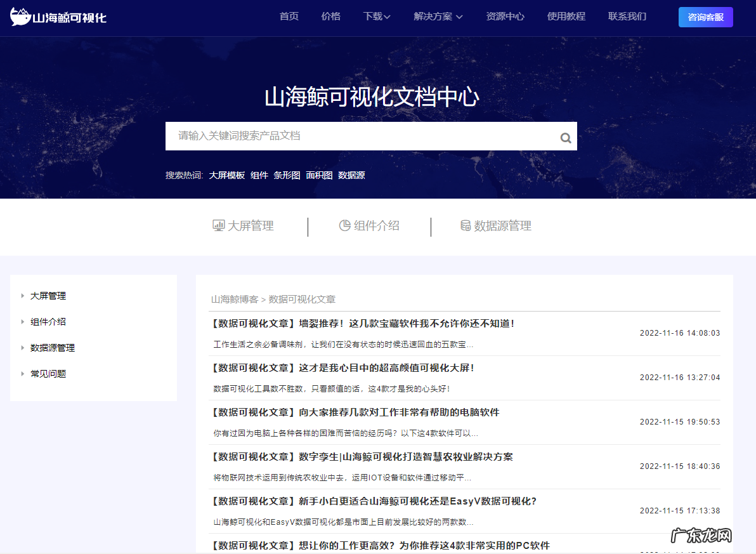Expand 常见问题 in the sidebar

(x=23, y=374)
